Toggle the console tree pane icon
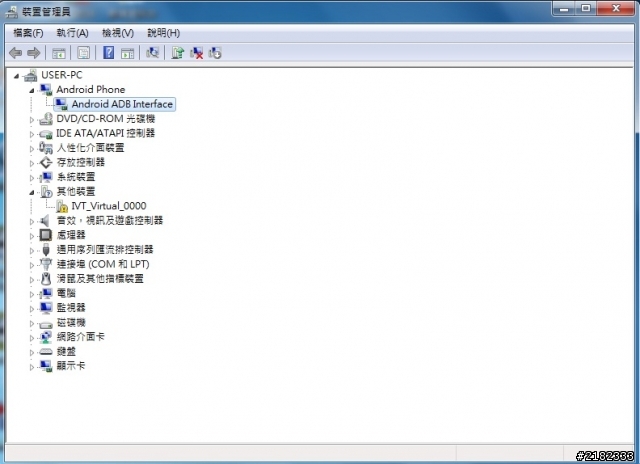 coord(59,53)
